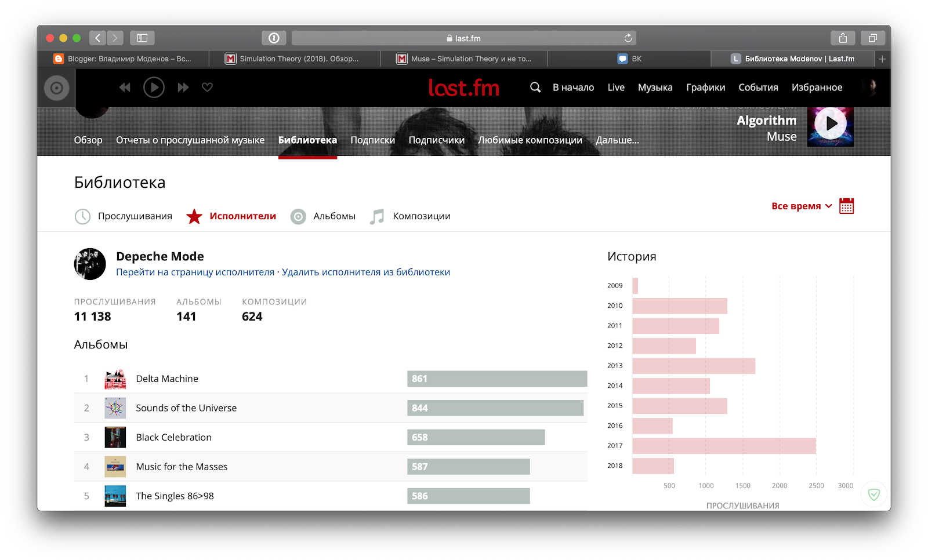The image size is (928, 560).
Task: Open the Black Celebration album link
Action: pyautogui.click(x=173, y=437)
